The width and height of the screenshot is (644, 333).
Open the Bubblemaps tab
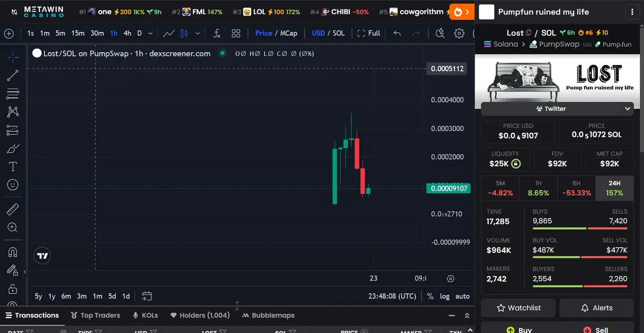click(x=268, y=315)
